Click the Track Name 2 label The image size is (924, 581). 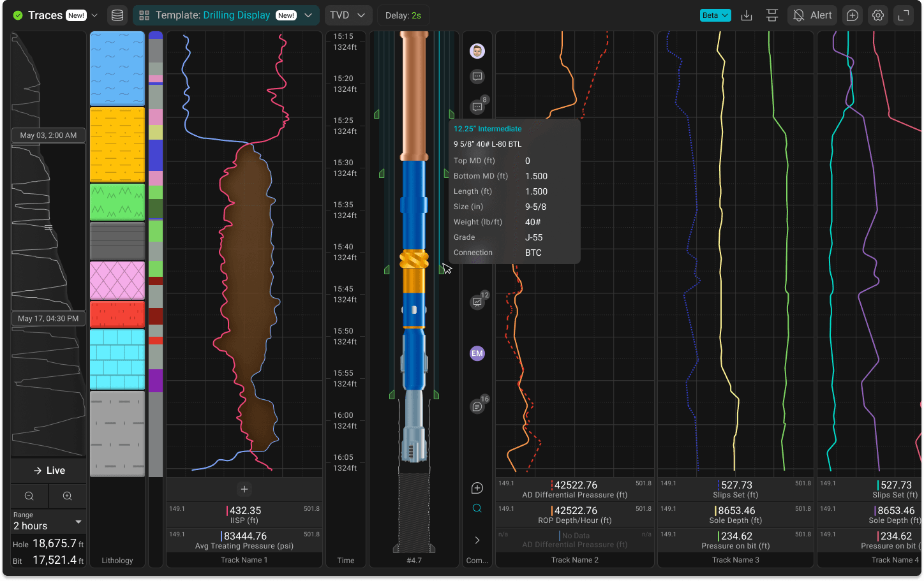coord(575,560)
